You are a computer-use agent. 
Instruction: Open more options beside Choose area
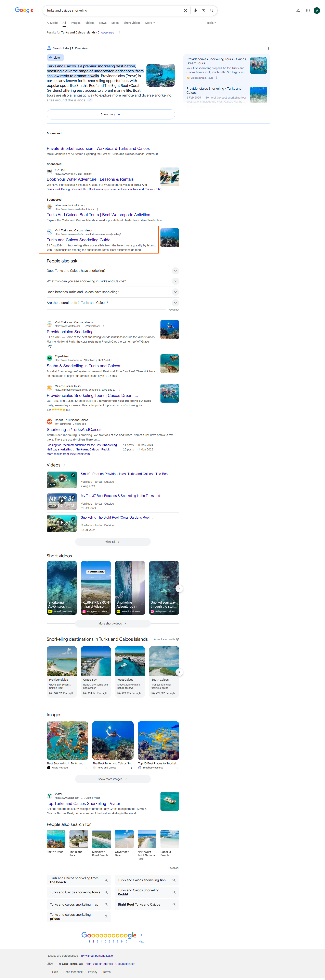[119, 32]
